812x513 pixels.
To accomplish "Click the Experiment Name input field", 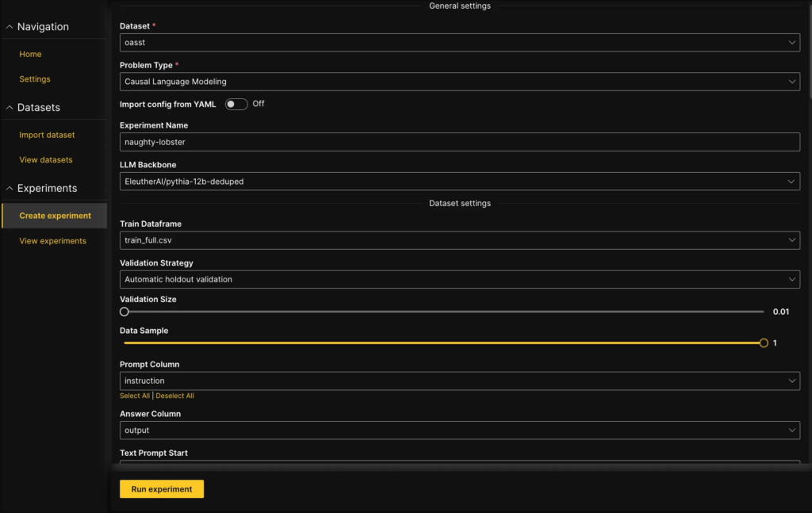I will pyautogui.click(x=459, y=142).
